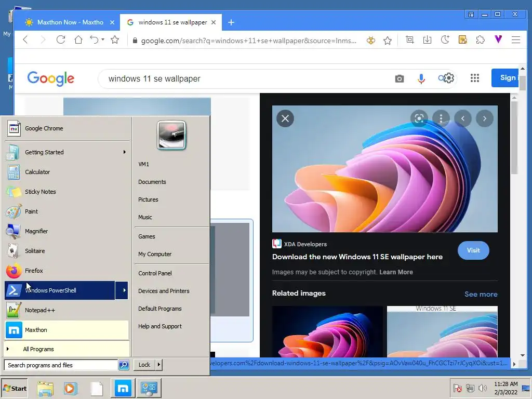Screen dimensions: 532x399
Task: Bookmark page with star inside address bar
Action: tap(388, 41)
